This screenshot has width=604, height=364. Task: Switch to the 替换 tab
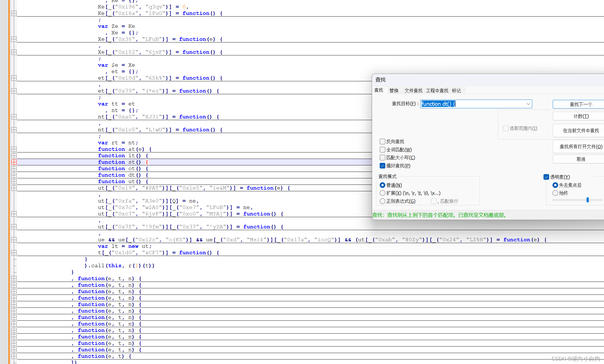[x=394, y=91]
